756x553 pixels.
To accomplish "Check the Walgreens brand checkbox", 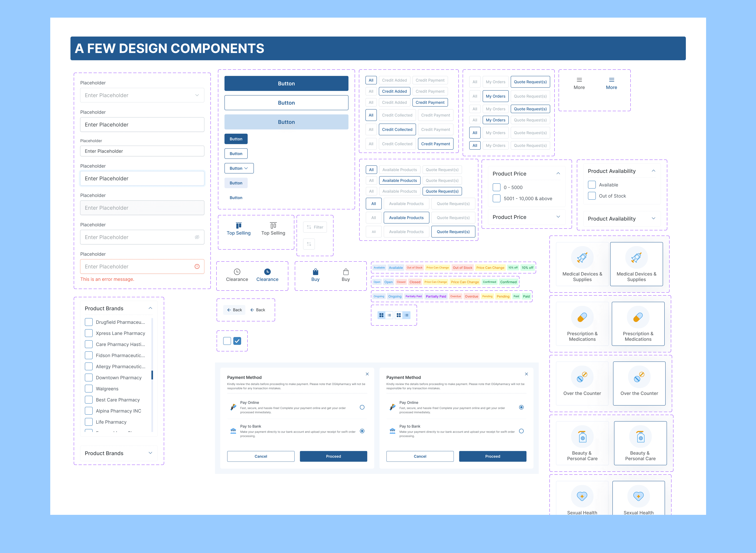I will pyautogui.click(x=89, y=389).
